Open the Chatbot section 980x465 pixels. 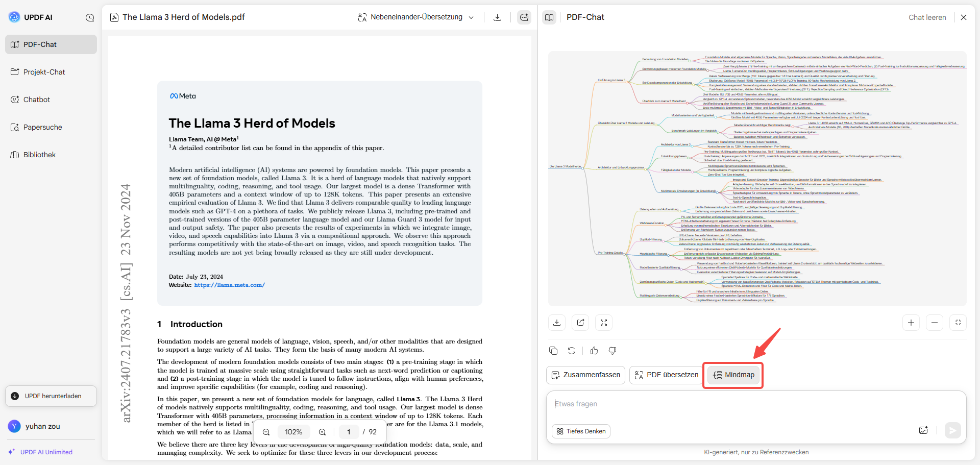tap(51, 100)
